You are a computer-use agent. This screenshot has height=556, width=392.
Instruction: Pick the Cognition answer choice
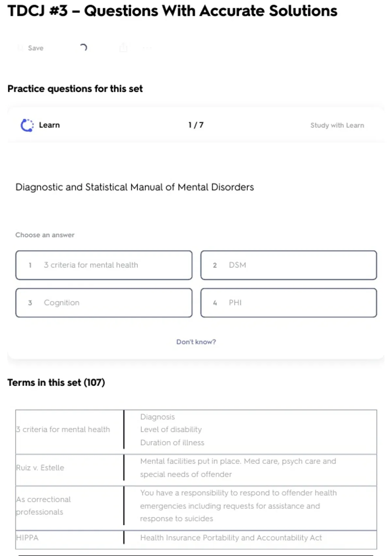coord(104,303)
